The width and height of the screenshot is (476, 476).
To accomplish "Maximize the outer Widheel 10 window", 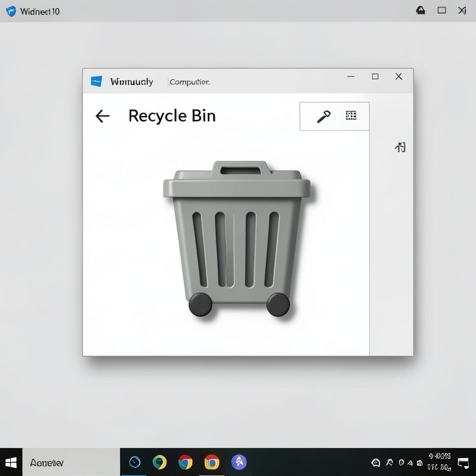I will pos(442,11).
